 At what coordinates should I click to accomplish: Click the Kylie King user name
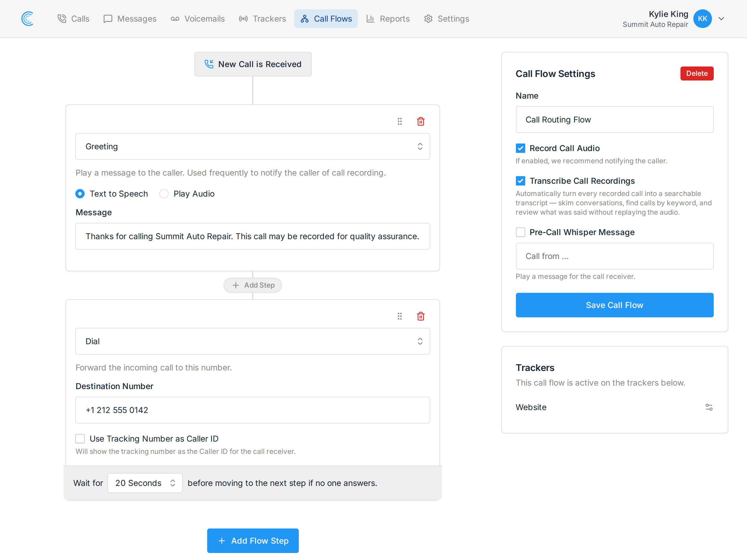pos(668,14)
